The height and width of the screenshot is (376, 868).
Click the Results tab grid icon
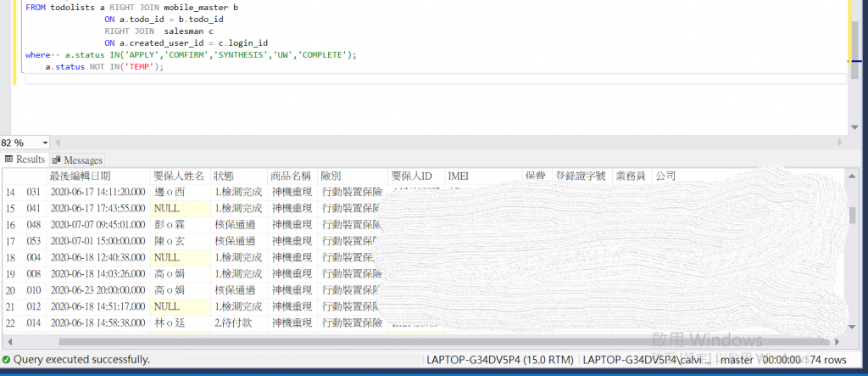click(x=8, y=160)
